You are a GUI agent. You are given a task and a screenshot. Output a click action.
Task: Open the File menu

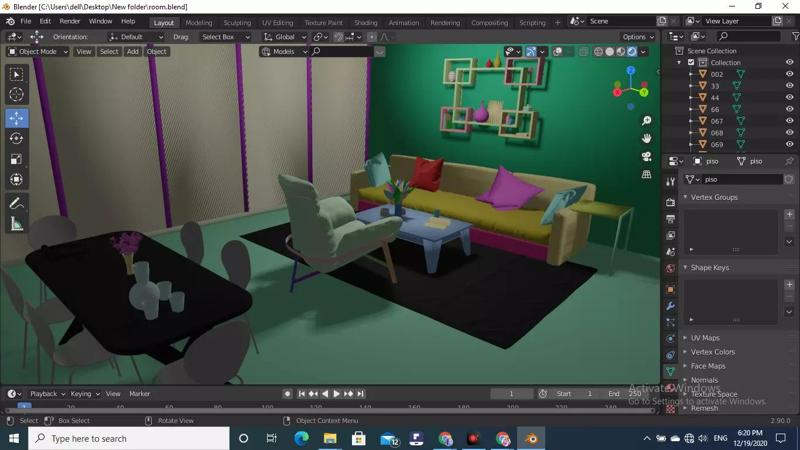coord(26,21)
